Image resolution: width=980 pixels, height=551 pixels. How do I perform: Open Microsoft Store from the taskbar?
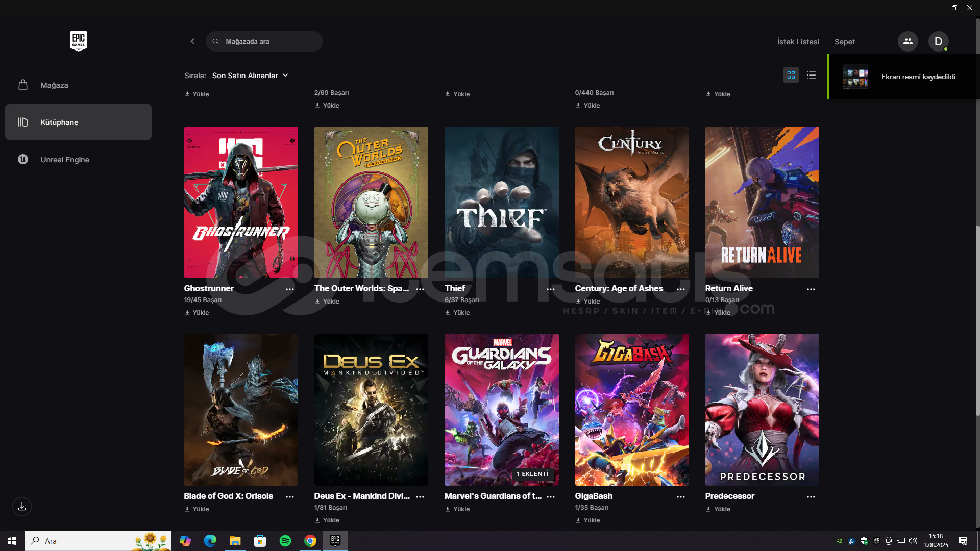pos(260,541)
